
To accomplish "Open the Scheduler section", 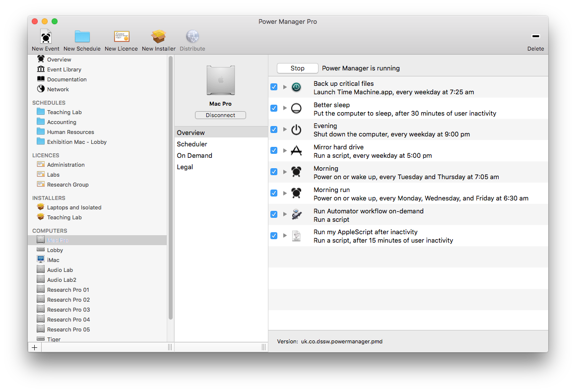I will [221, 144].
